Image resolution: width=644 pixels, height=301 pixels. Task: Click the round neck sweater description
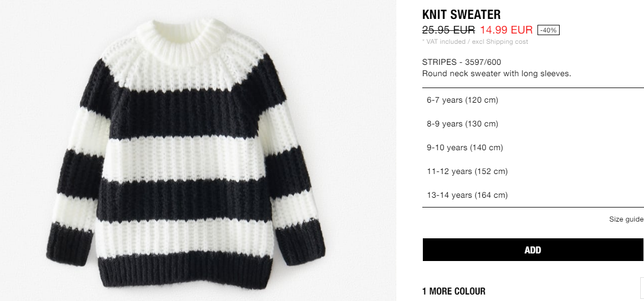point(496,74)
